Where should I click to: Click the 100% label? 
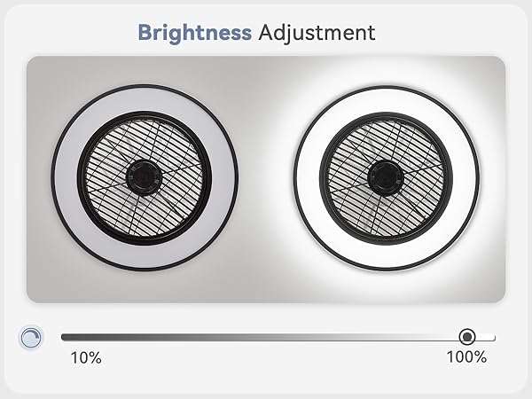point(466,357)
